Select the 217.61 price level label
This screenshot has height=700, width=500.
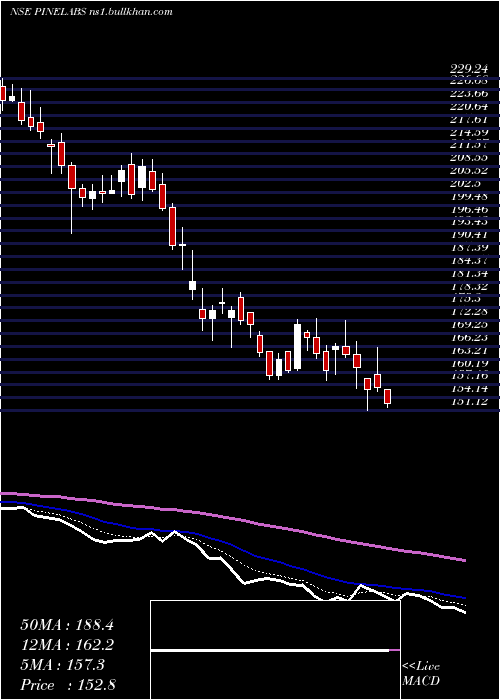pyautogui.click(x=469, y=119)
